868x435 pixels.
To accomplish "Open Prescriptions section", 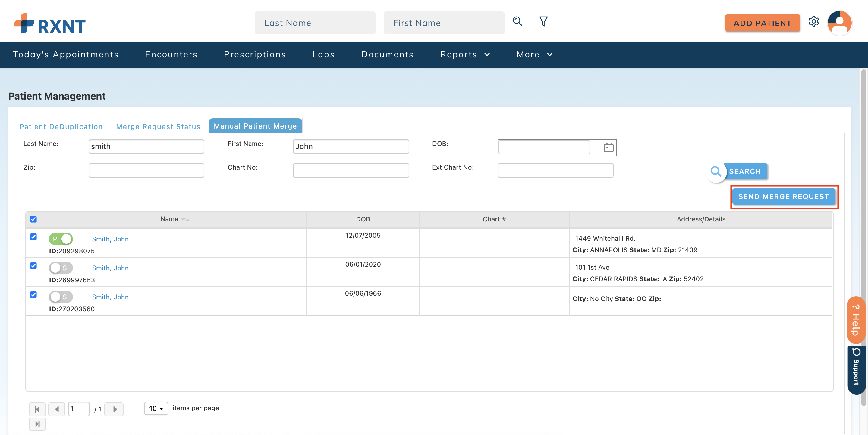I will (x=255, y=54).
